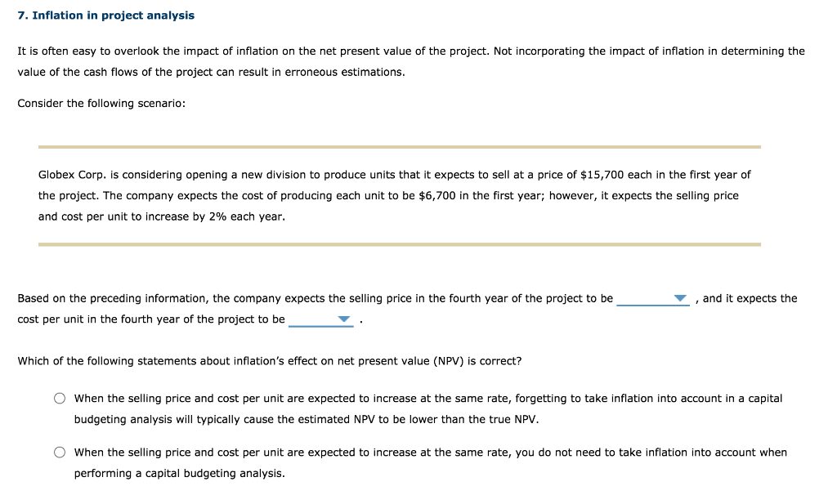Image resolution: width=837 pixels, height=504 pixels.
Task: Click the NPV question text
Action: coord(270,361)
